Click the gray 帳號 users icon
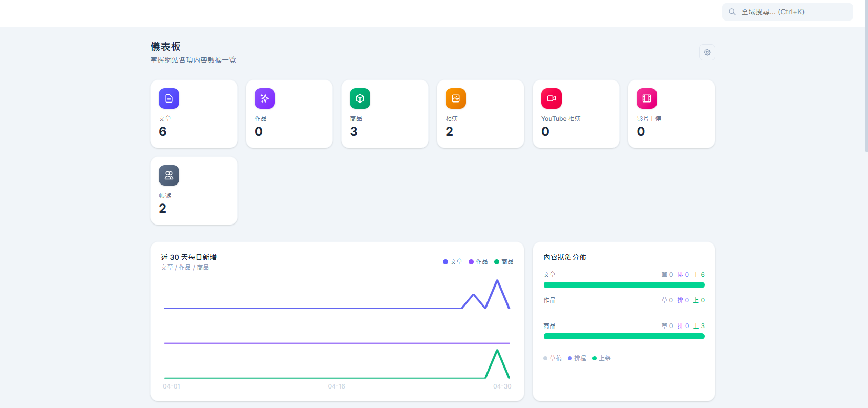The image size is (868, 408). point(169,175)
